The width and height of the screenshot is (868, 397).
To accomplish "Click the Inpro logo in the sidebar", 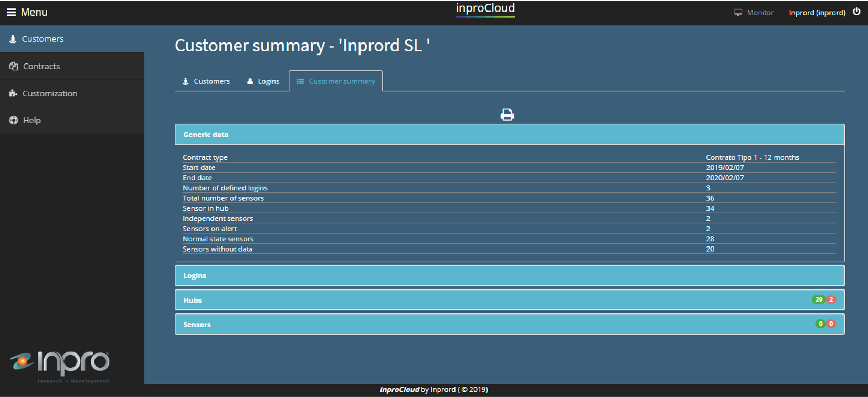I will pyautogui.click(x=60, y=366).
